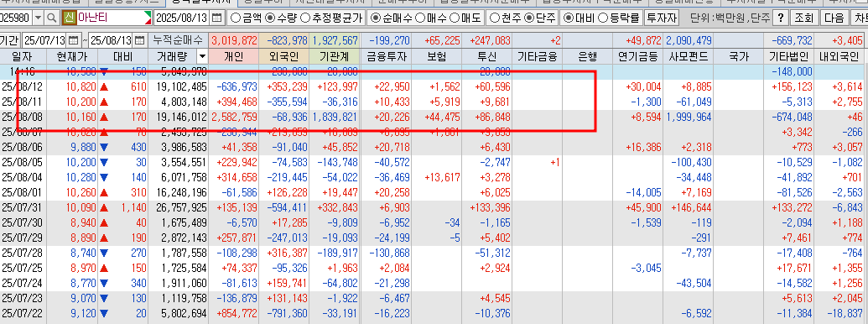Click 기타금융 value +1 on 25/08/05

pos(554,162)
